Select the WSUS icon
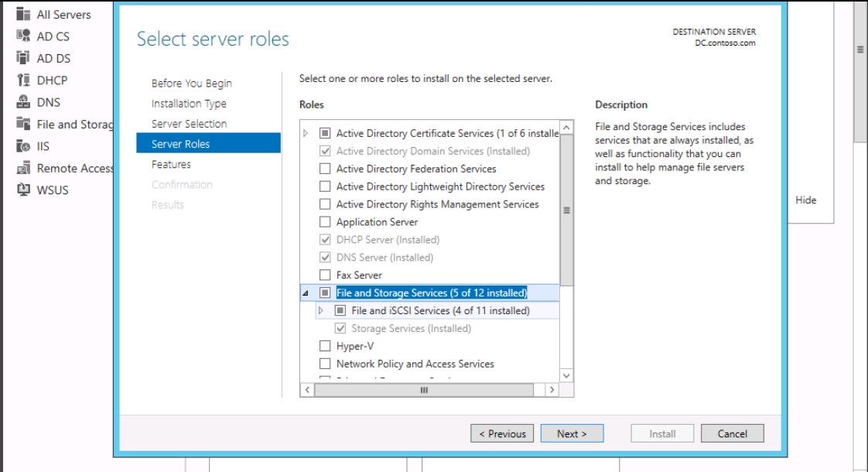Image resolution: width=868 pixels, height=472 pixels. (23, 190)
